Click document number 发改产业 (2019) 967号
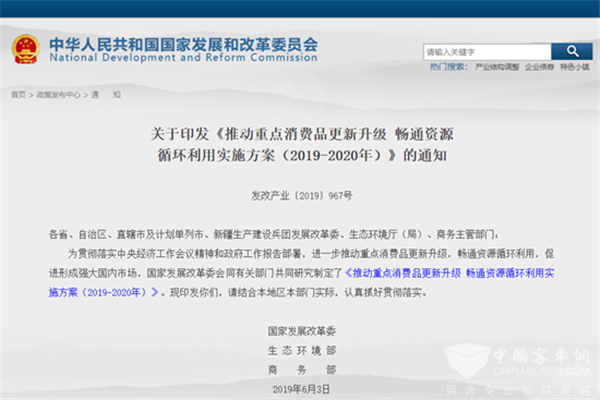The image size is (600, 400). [300, 196]
